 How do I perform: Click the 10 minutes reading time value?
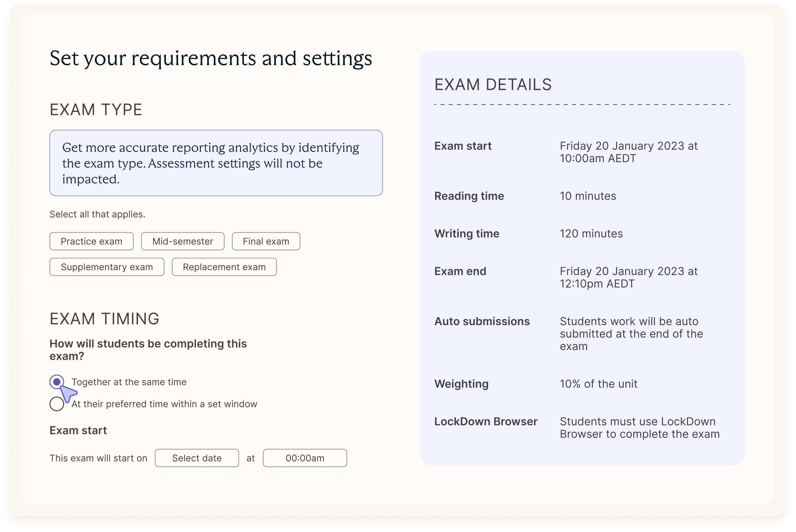[588, 196]
